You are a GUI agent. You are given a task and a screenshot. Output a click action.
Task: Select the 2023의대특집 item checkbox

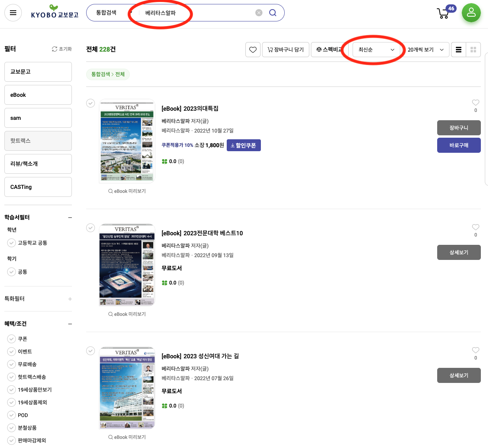[x=91, y=103]
